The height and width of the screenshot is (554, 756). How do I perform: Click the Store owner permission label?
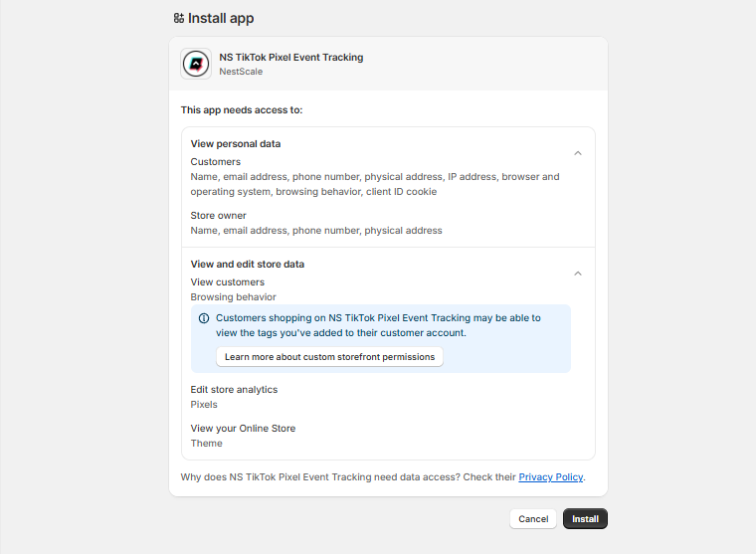point(219,216)
